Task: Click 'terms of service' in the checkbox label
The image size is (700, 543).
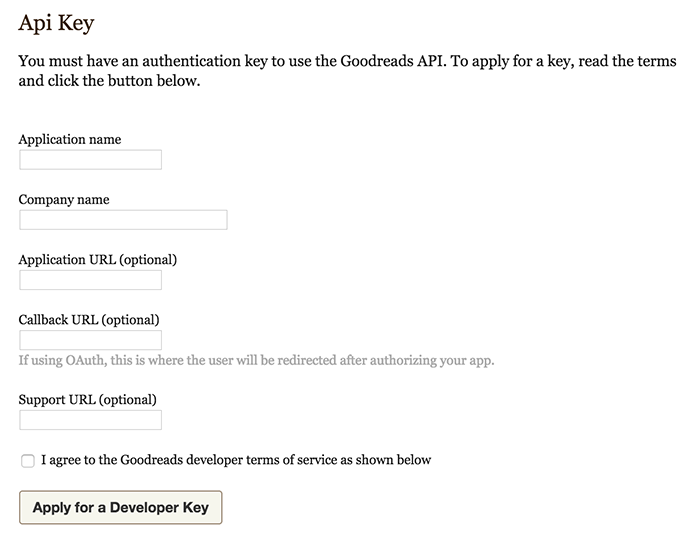Action: coord(292,460)
